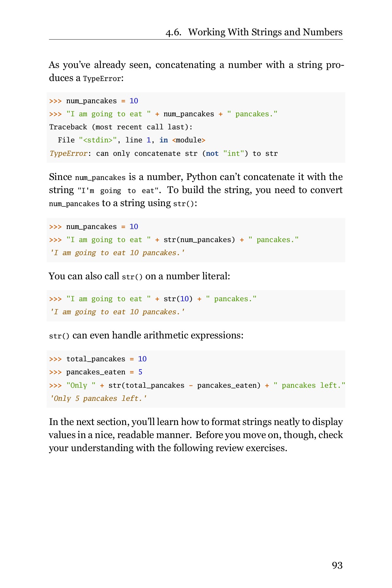Click the page number 93
Image resolution: width=392 pixels, height=588 pixels.
[337, 565]
